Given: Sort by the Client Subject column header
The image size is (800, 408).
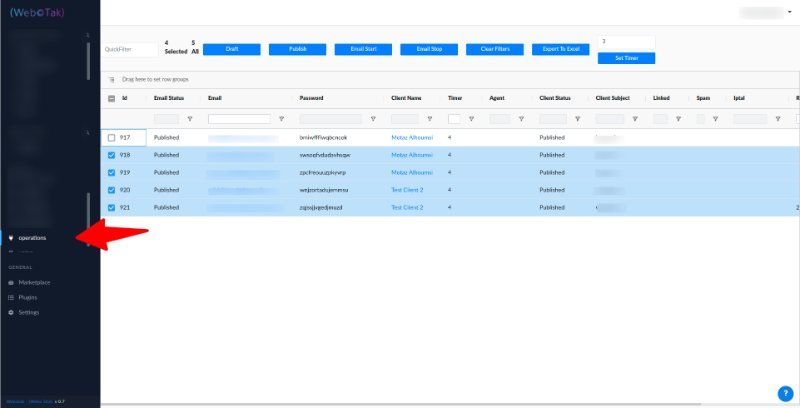Looking at the screenshot, I should (613, 98).
